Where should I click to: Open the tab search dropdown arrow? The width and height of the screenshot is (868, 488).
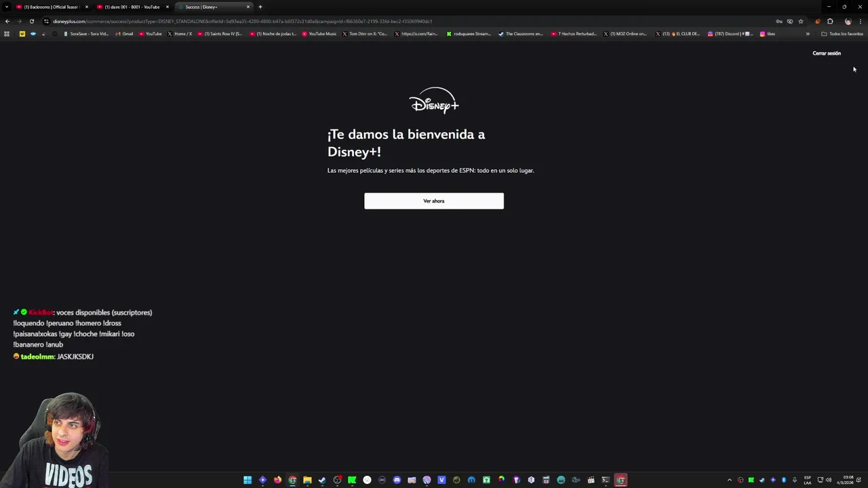(x=6, y=7)
